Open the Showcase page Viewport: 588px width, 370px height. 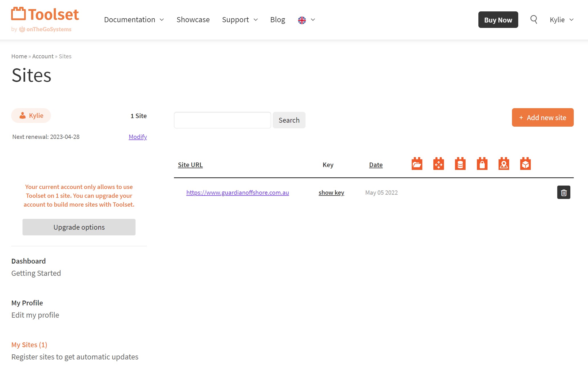(193, 20)
